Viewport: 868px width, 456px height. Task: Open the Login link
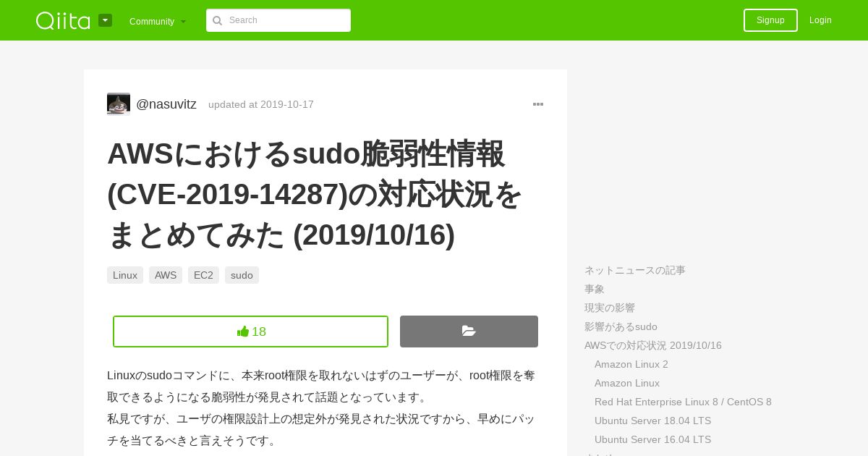click(x=820, y=20)
